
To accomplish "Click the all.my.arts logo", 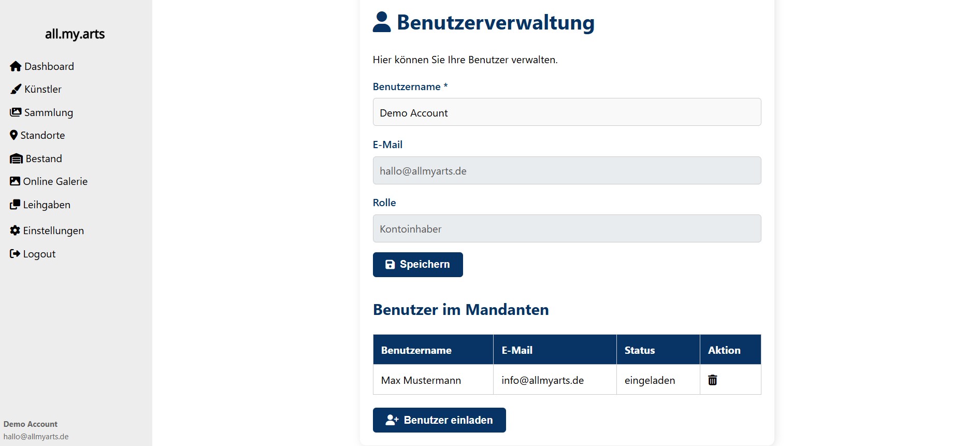I will click(75, 34).
